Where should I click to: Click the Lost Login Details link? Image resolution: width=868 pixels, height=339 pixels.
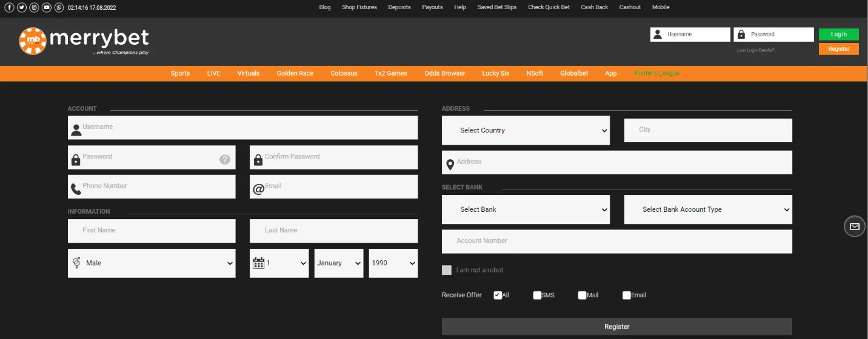tap(755, 50)
